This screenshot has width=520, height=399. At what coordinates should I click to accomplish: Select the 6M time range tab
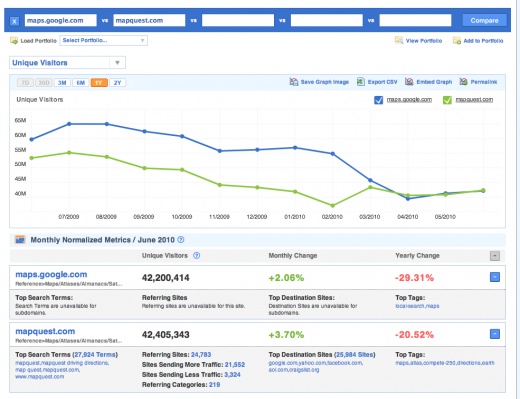click(x=81, y=83)
